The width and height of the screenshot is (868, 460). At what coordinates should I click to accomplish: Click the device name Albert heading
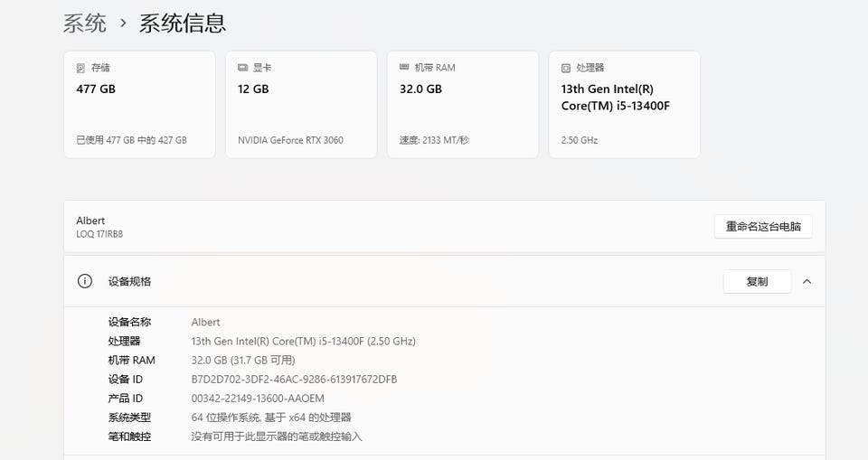90,221
